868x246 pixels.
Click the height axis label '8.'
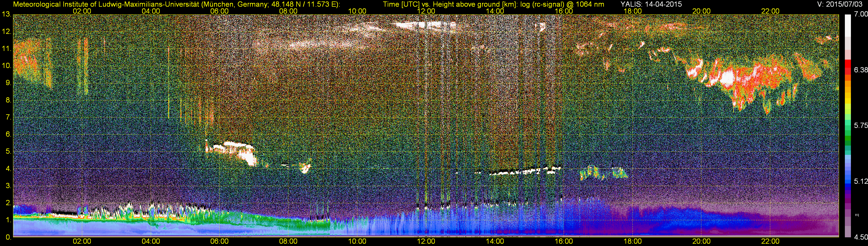tap(8, 100)
